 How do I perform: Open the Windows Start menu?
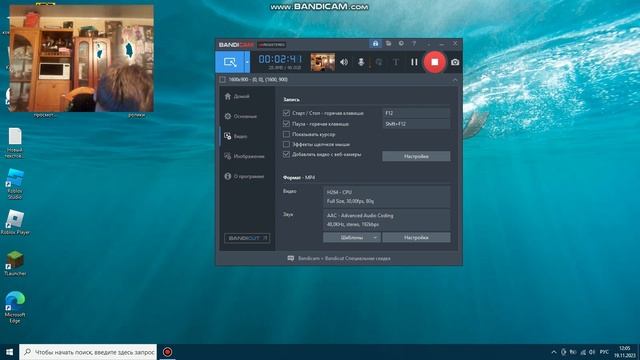[9, 352]
